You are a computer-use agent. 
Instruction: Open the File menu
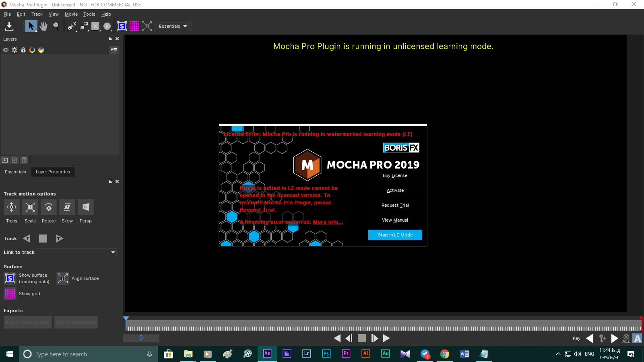pos(7,14)
